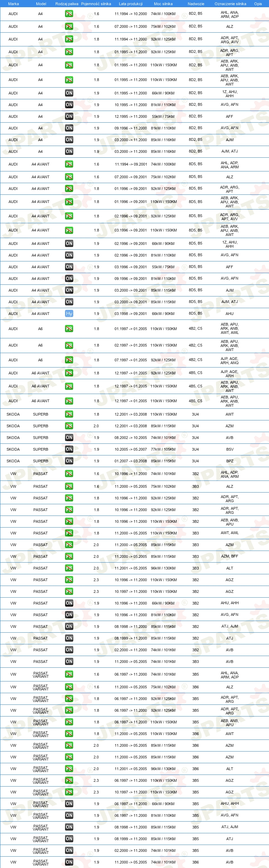Click ON icon in Passat Variant AHU, AHH row
The image size is (269, 868).
click(69, 804)
